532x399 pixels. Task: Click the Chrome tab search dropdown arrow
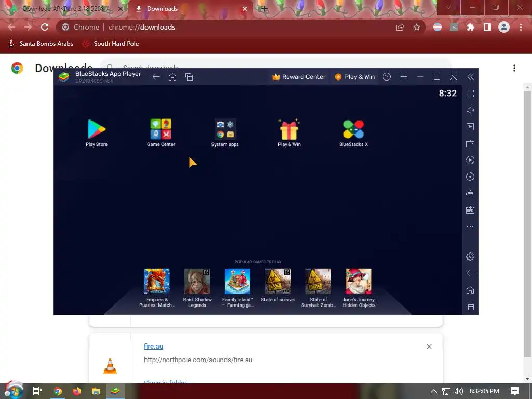point(448,7)
